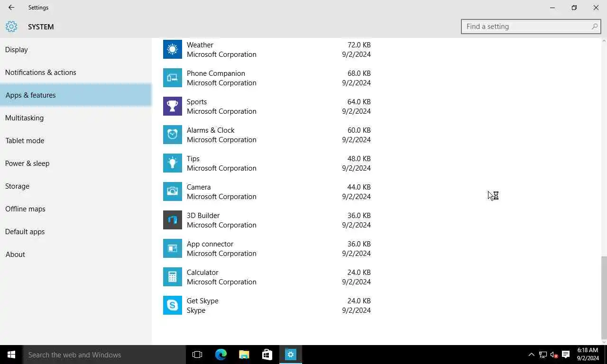The height and width of the screenshot is (364, 607).
Task: Click the 60.0 KB size value
Action: (359, 130)
